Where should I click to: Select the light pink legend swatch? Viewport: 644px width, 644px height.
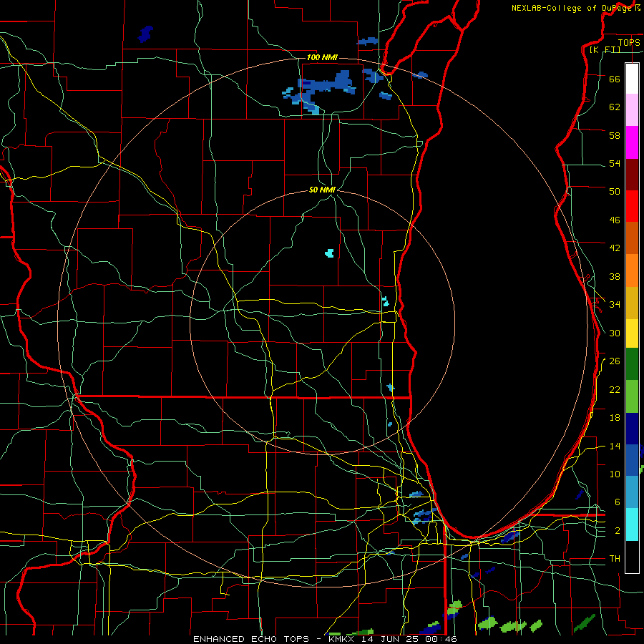pos(632,110)
